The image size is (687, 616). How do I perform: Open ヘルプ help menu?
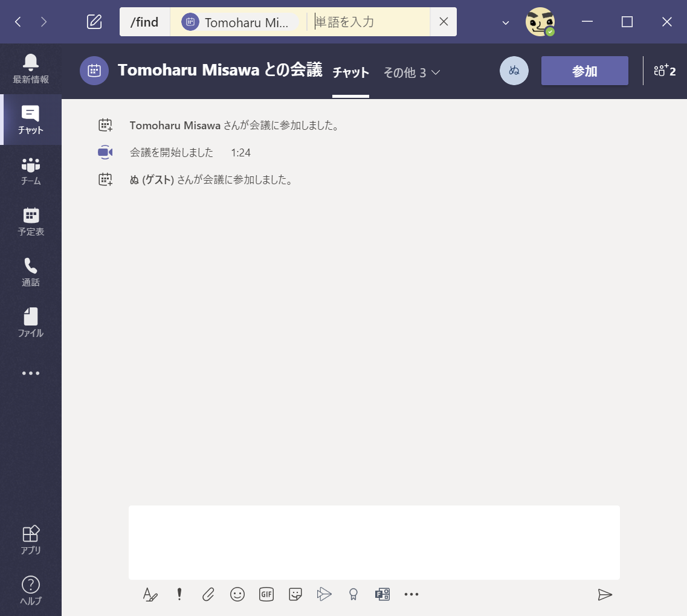pyautogui.click(x=31, y=591)
